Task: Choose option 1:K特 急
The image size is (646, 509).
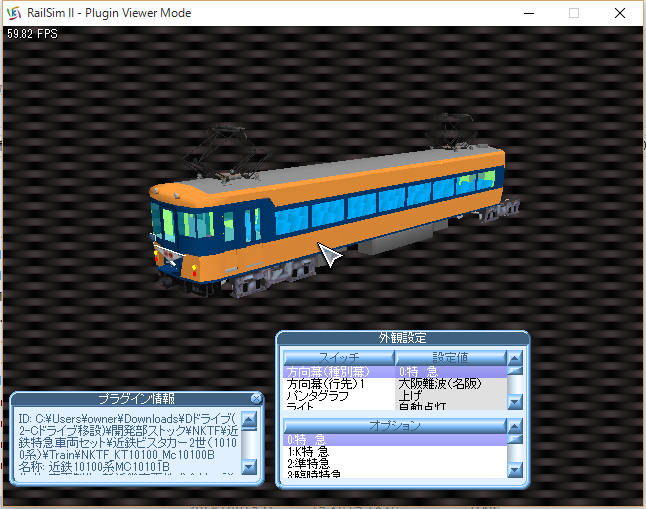Action: (395, 452)
